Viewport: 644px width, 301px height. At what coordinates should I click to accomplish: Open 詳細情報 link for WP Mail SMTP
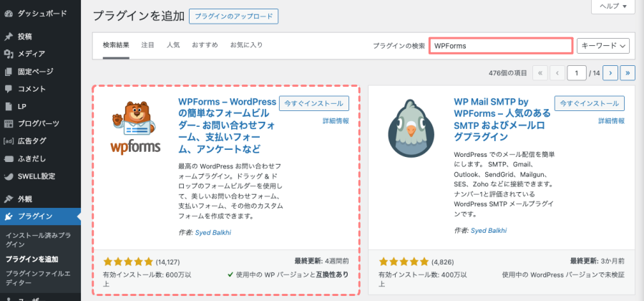pos(612,121)
